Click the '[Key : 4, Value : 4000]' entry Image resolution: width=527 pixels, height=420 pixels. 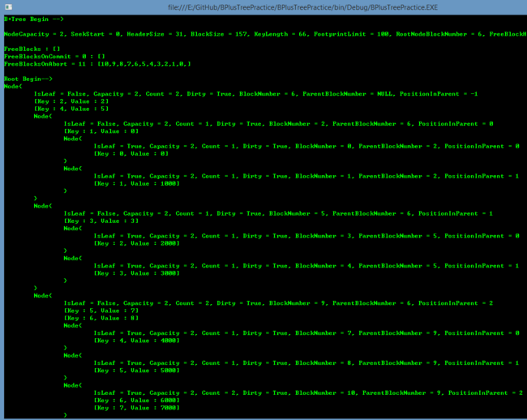point(137,341)
